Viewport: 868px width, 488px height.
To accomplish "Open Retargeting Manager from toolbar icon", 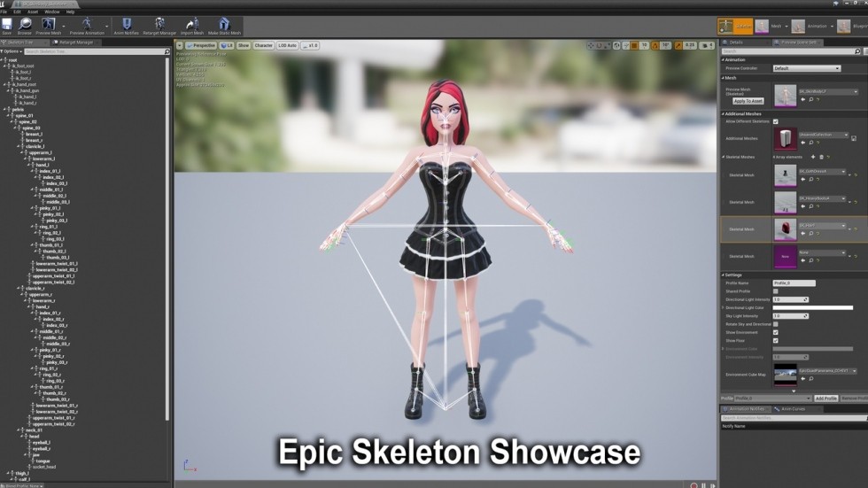I will point(159,26).
